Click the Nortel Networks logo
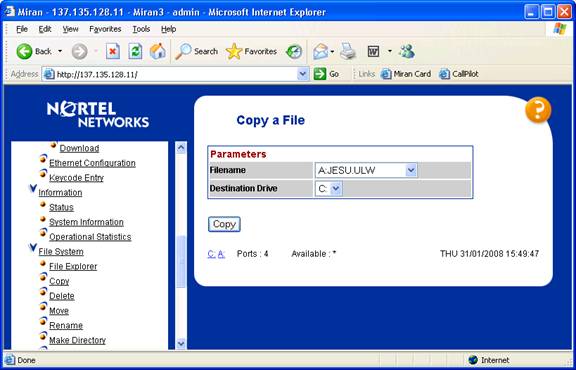576x370 pixels. (98, 115)
